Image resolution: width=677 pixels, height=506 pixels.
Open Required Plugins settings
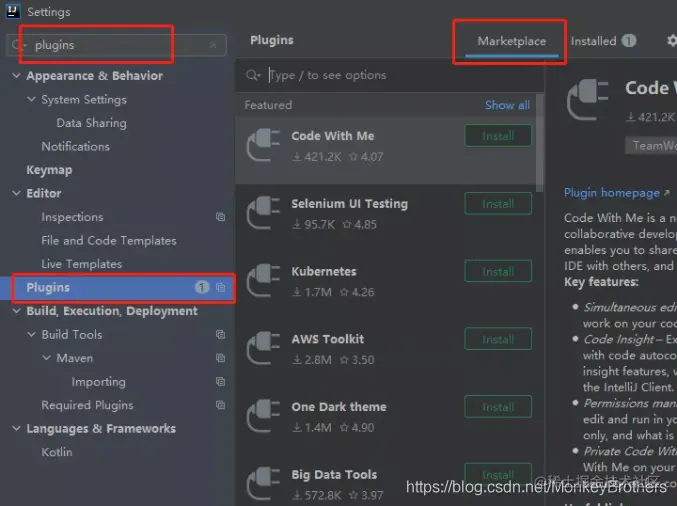[x=87, y=405]
